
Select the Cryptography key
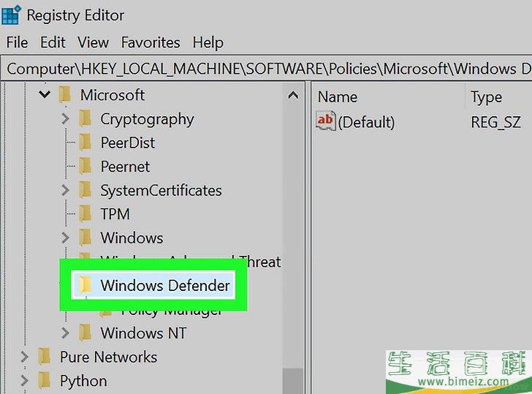147,119
